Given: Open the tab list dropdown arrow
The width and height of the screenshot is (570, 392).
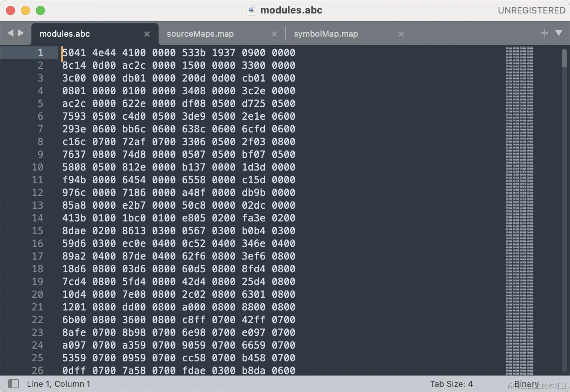Looking at the screenshot, I should point(559,33).
